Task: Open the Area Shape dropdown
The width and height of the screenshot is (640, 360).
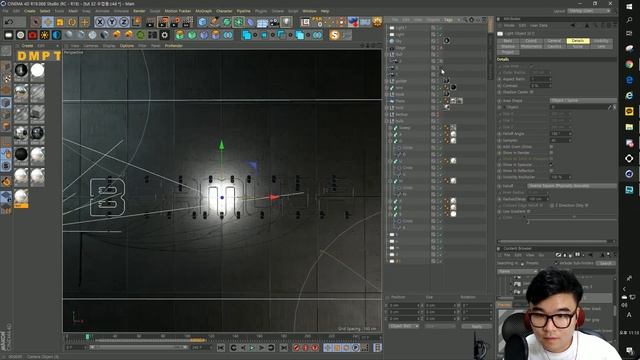Action: pos(583,100)
